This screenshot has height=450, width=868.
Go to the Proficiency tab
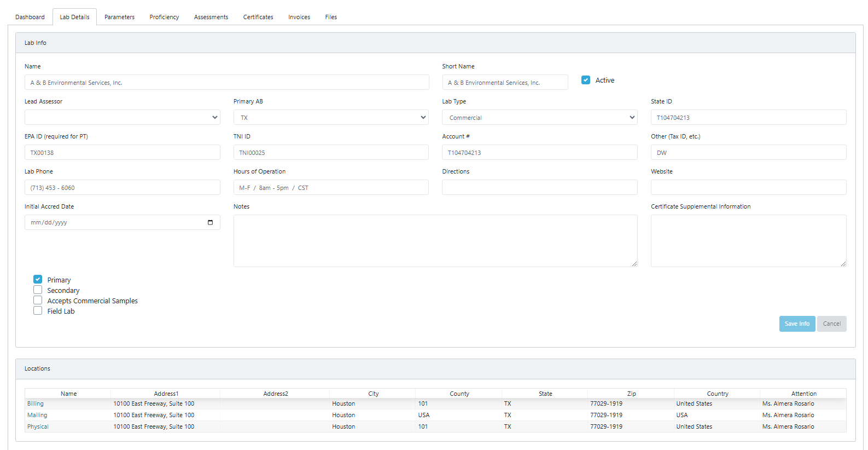pos(164,17)
